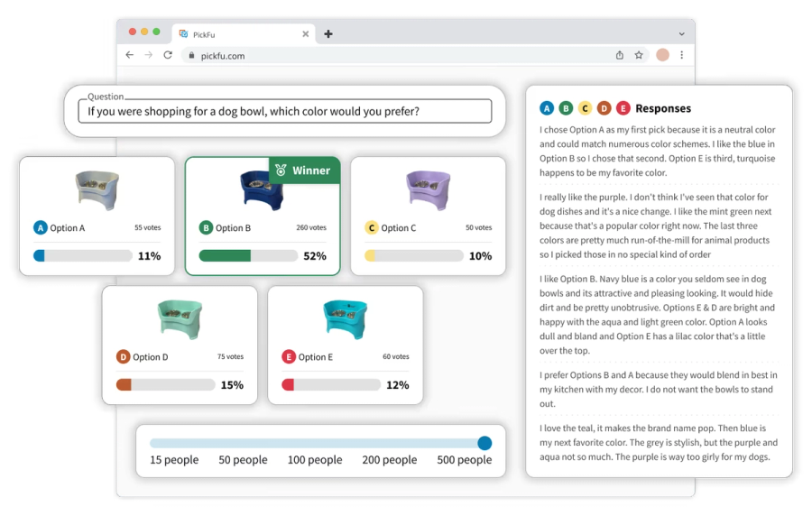812x516 pixels.
Task: Click the dog bowl question field
Action: 285,111
